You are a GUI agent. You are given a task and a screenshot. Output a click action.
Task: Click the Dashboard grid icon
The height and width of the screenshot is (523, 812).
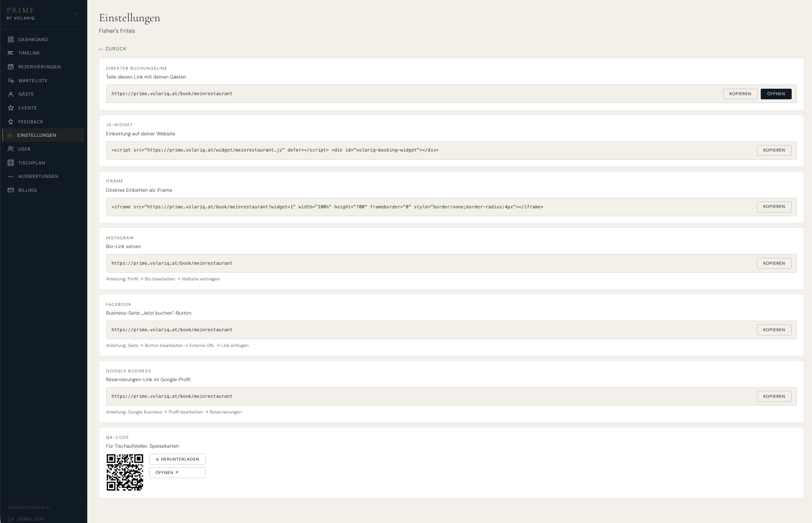(11, 40)
